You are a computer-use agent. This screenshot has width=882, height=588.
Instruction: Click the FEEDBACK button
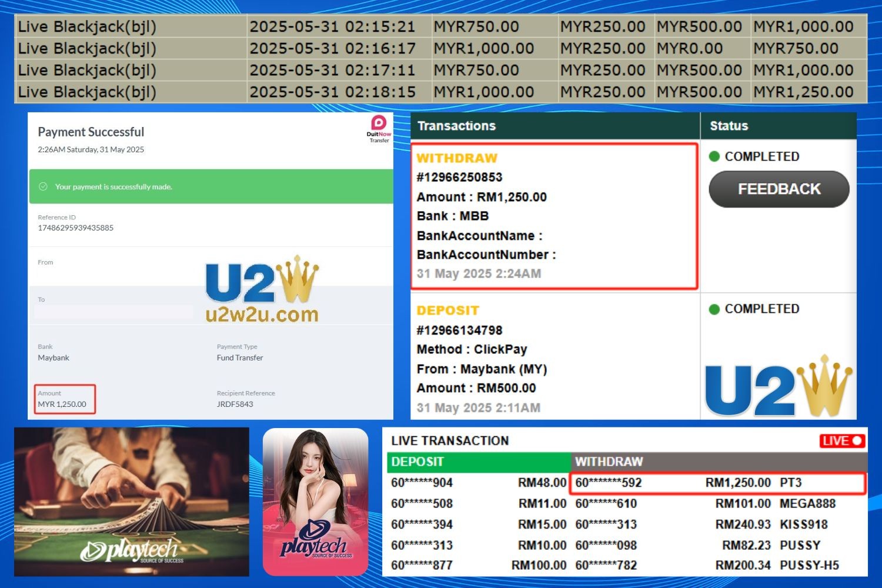[x=779, y=189]
